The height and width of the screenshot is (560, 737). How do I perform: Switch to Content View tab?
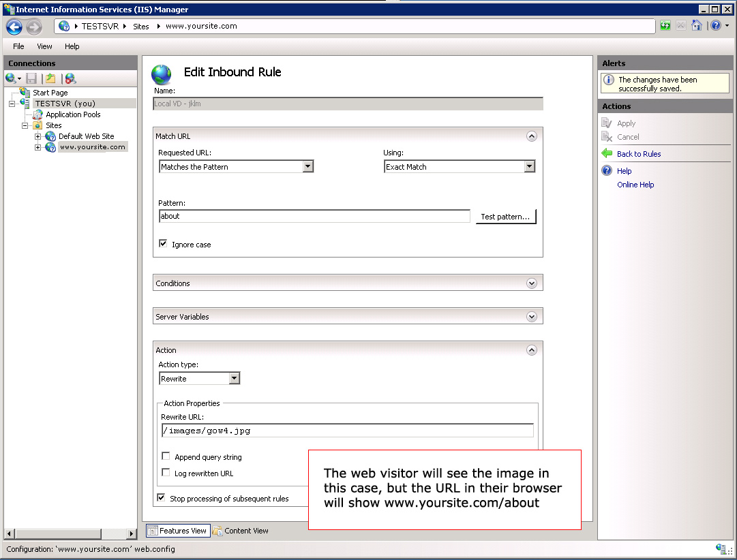tap(241, 531)
